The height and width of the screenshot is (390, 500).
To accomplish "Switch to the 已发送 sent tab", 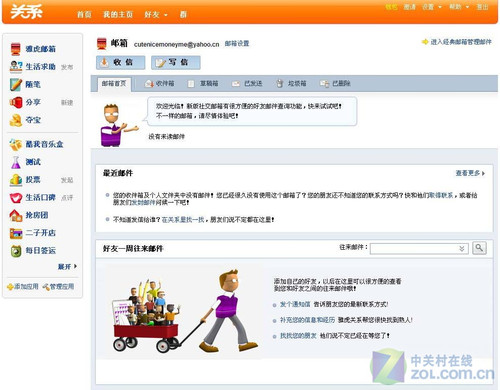I will [x=247, y=84].
